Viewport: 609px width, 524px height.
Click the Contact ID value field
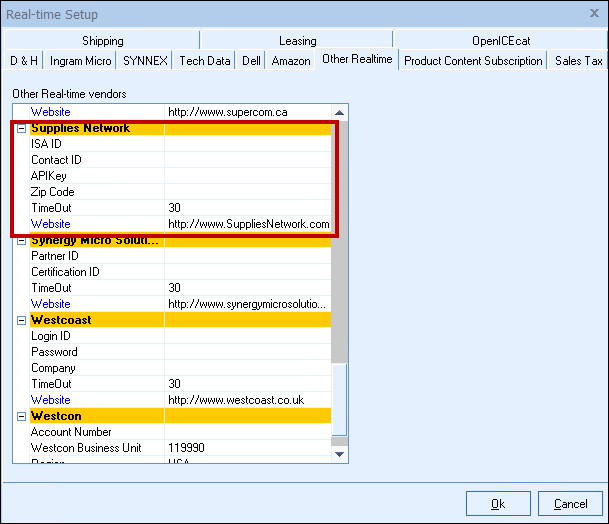click(x=248, y=160)
